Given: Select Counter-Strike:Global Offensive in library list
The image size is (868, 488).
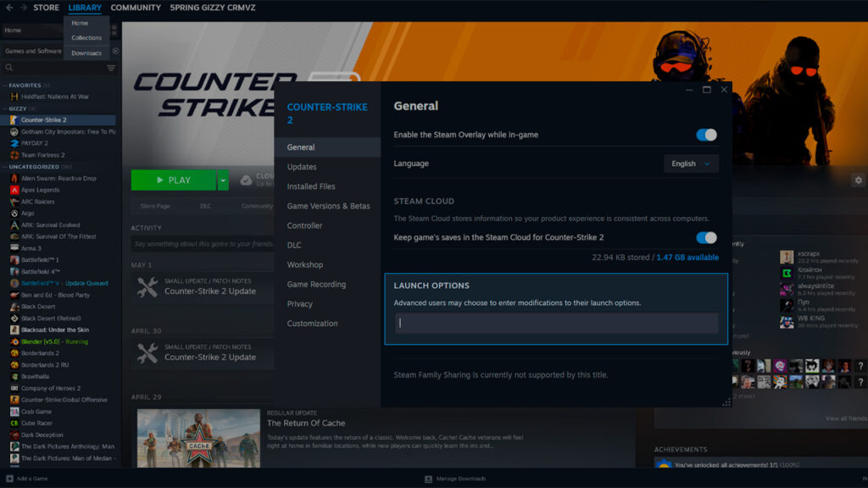Looking at the screenshot, I should point(64,400).
